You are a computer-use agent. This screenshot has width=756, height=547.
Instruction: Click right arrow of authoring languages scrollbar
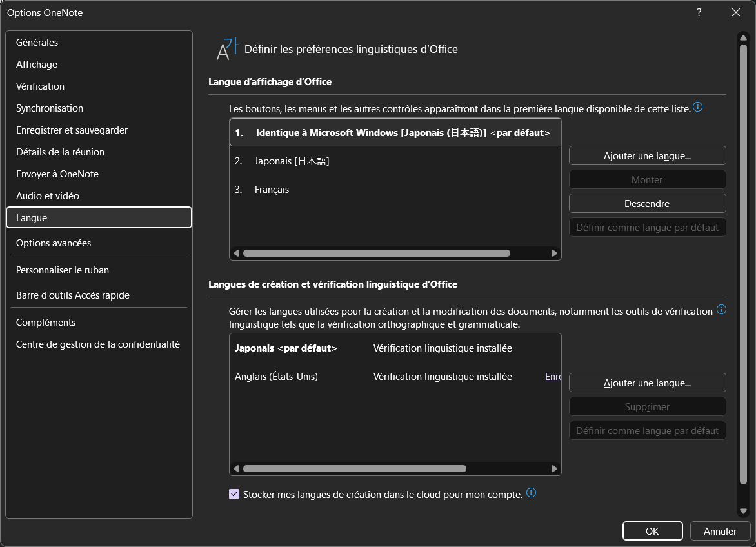(x=554, y=468)
